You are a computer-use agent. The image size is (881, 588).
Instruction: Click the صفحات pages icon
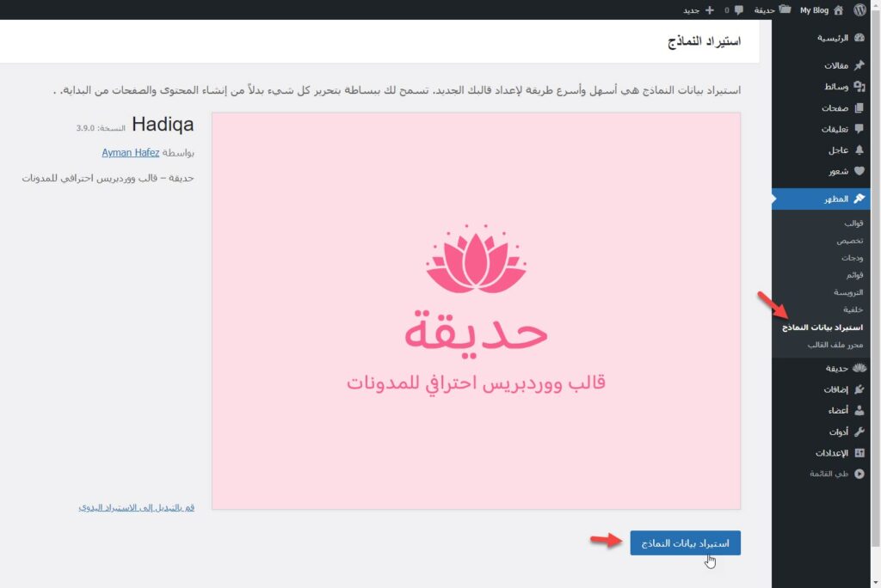pos(859,107)
